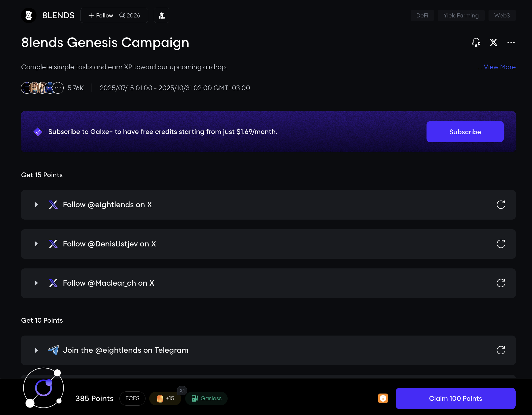Click the X1 multiplier badge
This screenshot has height=415, width=532.
182,391
